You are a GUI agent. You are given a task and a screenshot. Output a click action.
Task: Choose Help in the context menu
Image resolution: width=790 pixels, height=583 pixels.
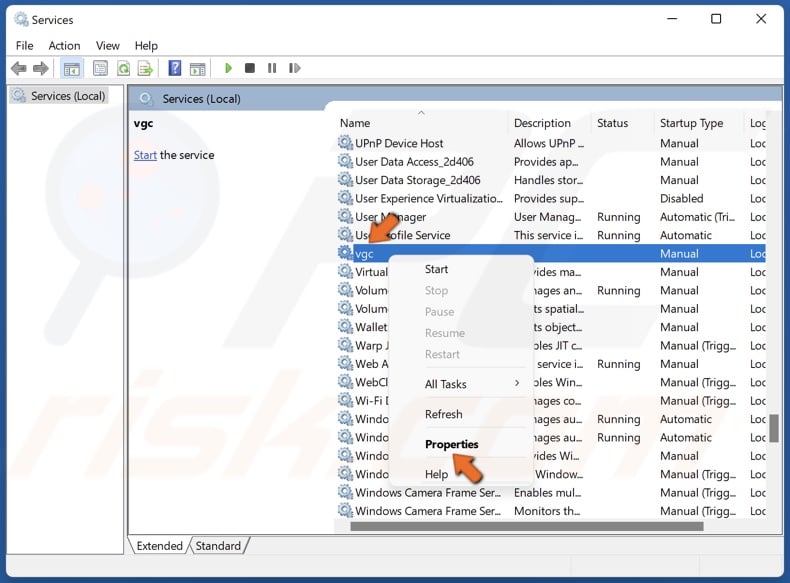pos(436,474)
